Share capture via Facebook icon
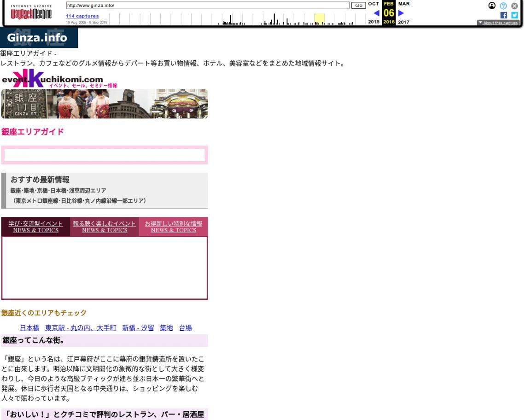This screenshot has width=525, height=420. tap(503, 15)
